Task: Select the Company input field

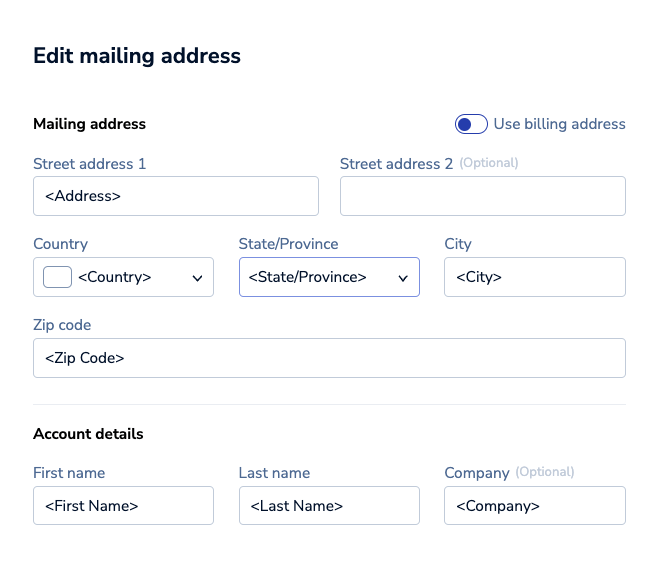Action: pyautogui.click(x=534, y=506)
